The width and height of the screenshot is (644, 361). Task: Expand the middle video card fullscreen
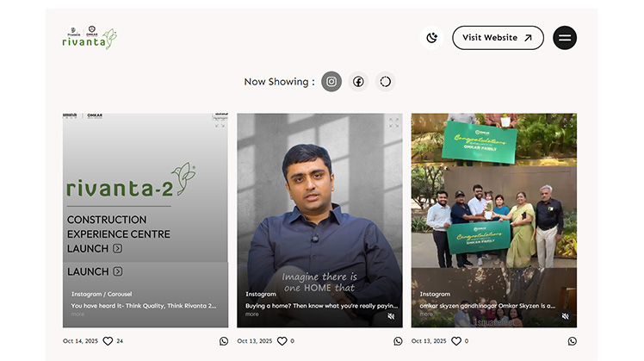coord(393,123)
